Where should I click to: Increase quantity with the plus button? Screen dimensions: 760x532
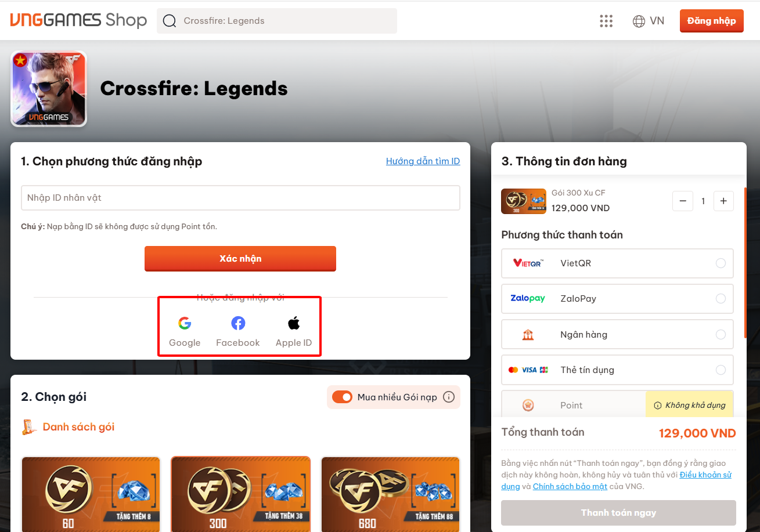[x=723, y=201]
